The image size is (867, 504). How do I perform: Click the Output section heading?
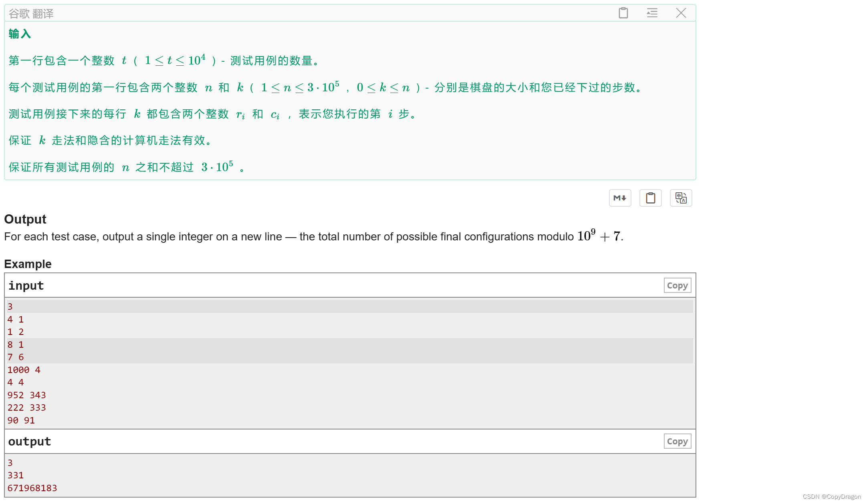[25, 219]
